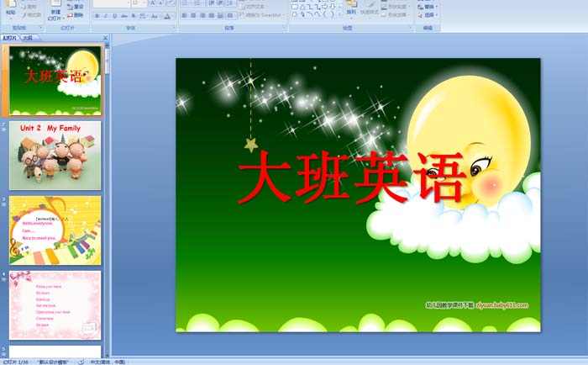Pick the down arrow shape in gallery
Viewport: 588px width, 365px height.
pyautogui.click(x=333, y=7)
